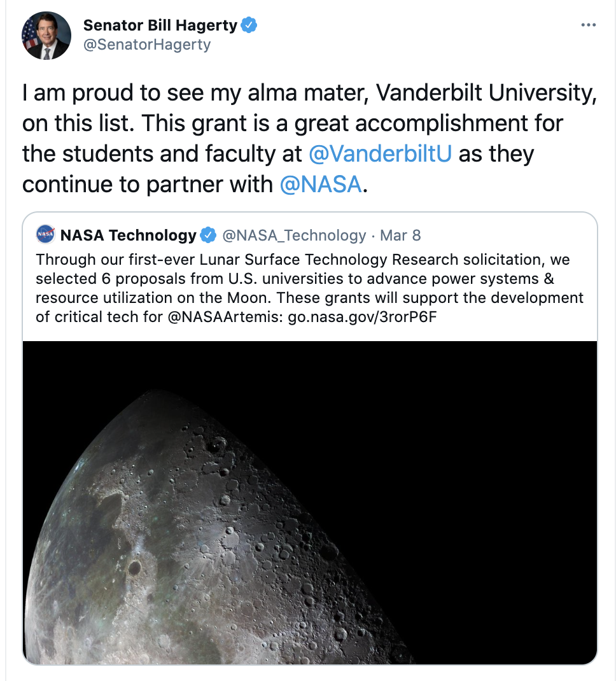Open the @NASAArtemis mention
The image size is (616, 681).
(x=225, y=316)
